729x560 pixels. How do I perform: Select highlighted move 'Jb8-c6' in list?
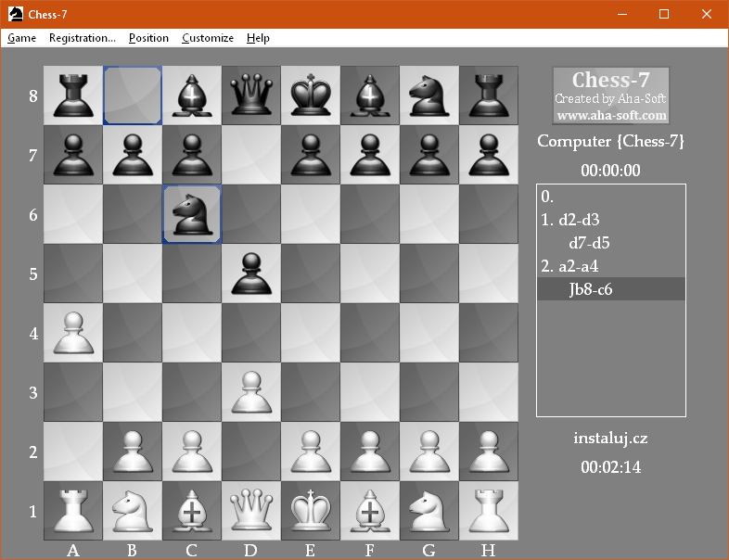(x=611, y=289)
